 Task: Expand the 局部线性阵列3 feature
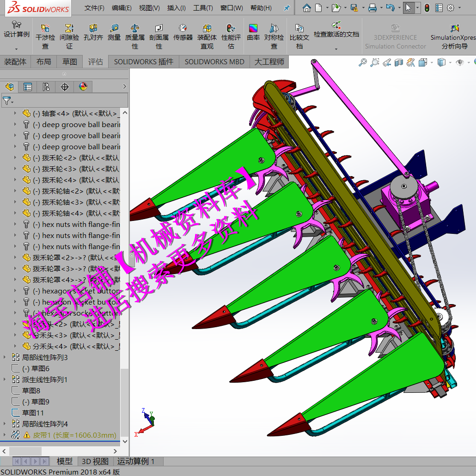(4, 357)
